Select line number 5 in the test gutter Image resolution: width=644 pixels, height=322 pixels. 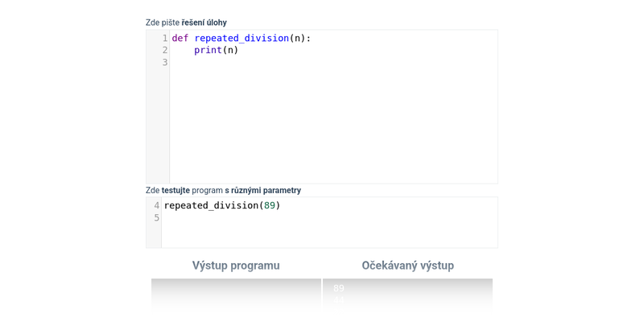coord(156,218)
